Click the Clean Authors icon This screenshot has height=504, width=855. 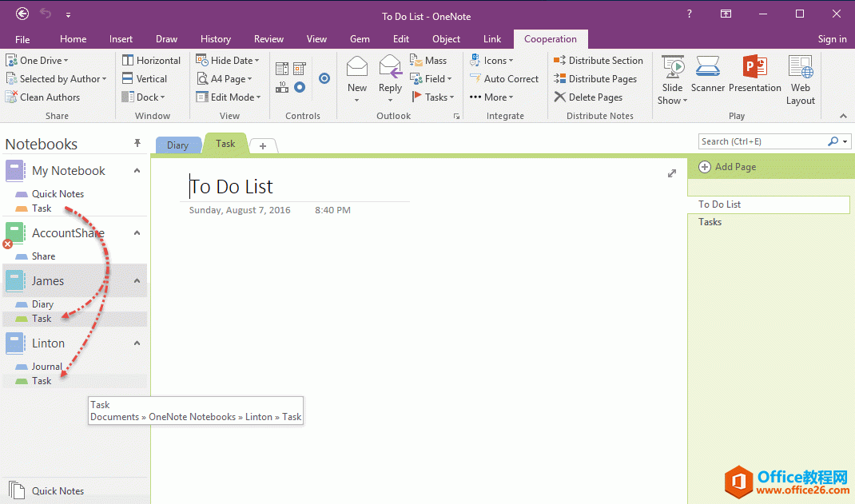click(x=12, y=97)
